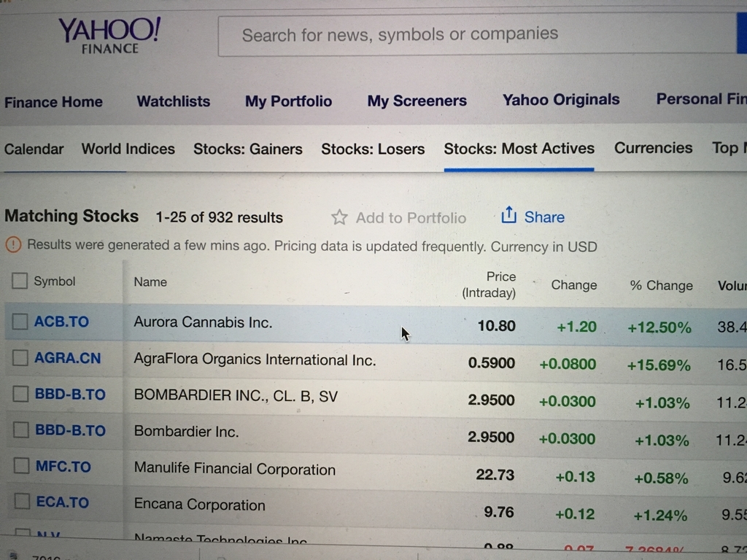Toggle the select-all checkbox by Symbol

[x=20, y=281]
